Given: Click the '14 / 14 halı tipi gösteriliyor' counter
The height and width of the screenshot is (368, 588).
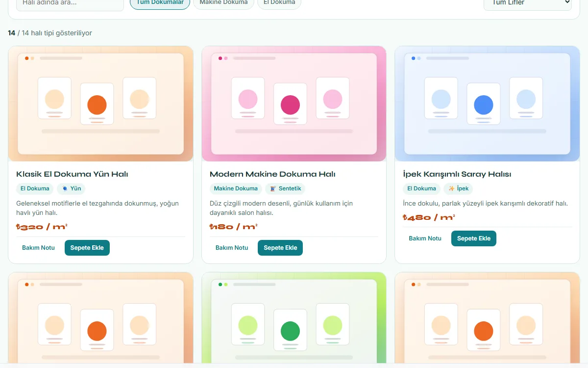Looking at the screenshot, I should pyautogui.click(x=50, y=33).
